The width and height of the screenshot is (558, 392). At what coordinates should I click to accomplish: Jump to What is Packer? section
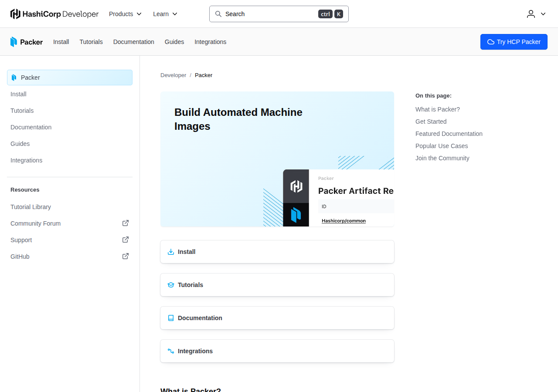click(438, 109)
